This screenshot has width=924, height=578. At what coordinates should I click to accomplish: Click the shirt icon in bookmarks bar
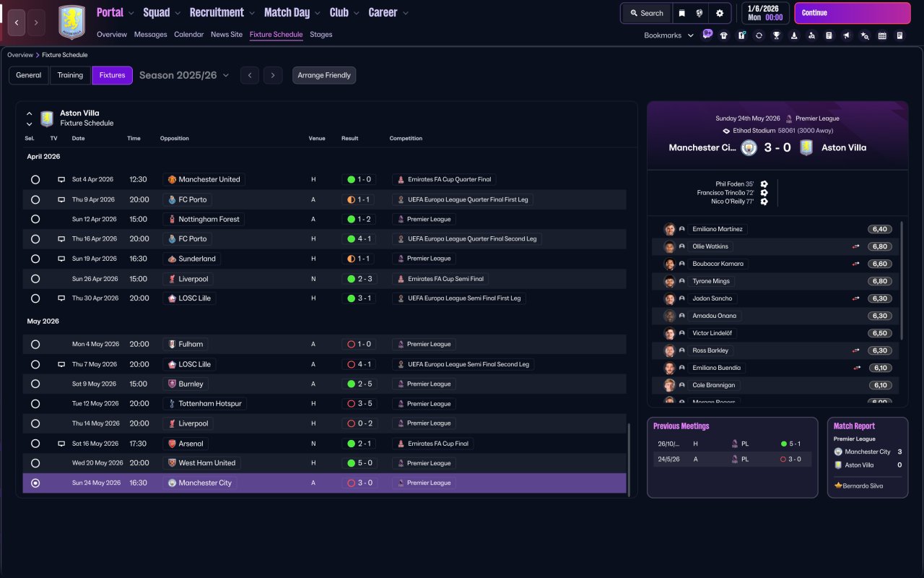[x=724, y=35]
